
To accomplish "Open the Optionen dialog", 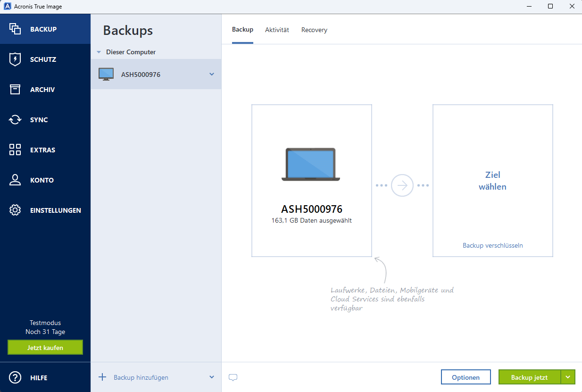I will pos(466,377).
